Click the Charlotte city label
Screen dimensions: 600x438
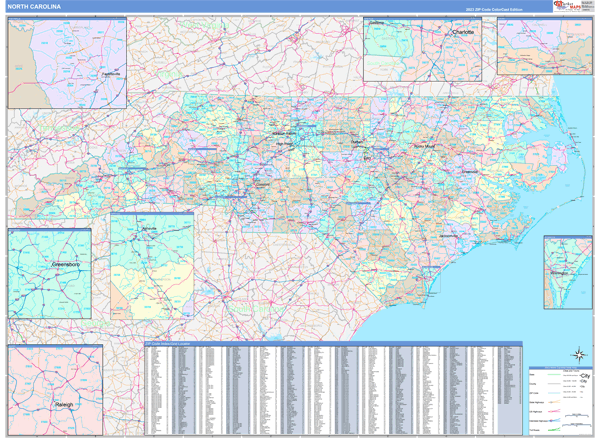(x=463, y=32)
